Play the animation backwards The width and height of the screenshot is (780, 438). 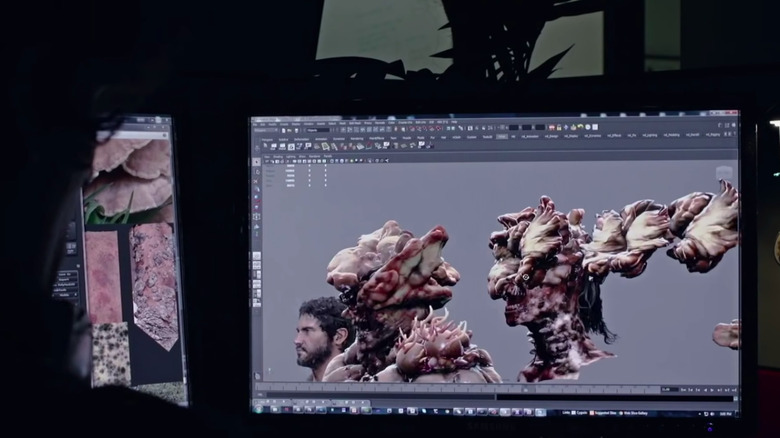click(x=706, y=390)
